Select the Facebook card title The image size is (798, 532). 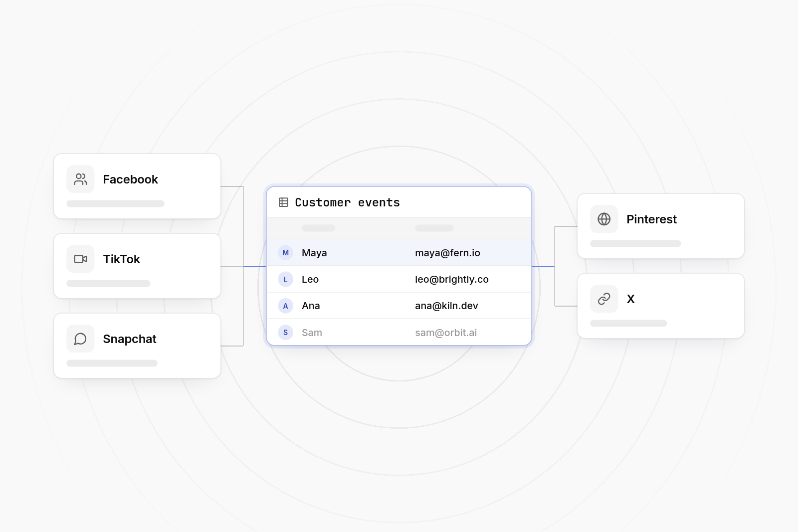point(130,179)
